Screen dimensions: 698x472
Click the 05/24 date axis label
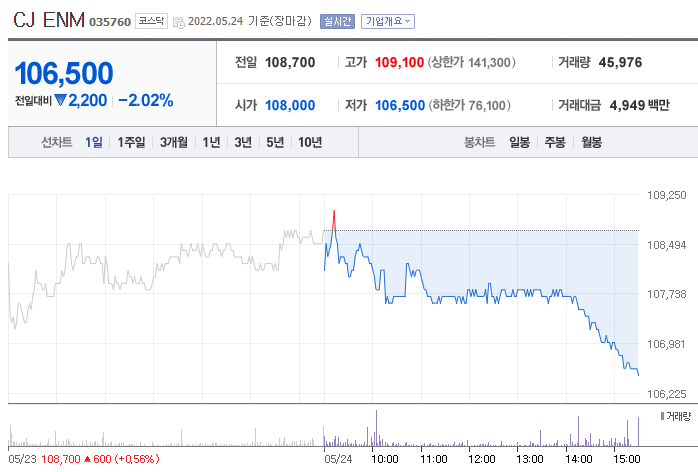click(x=338, y=459)
